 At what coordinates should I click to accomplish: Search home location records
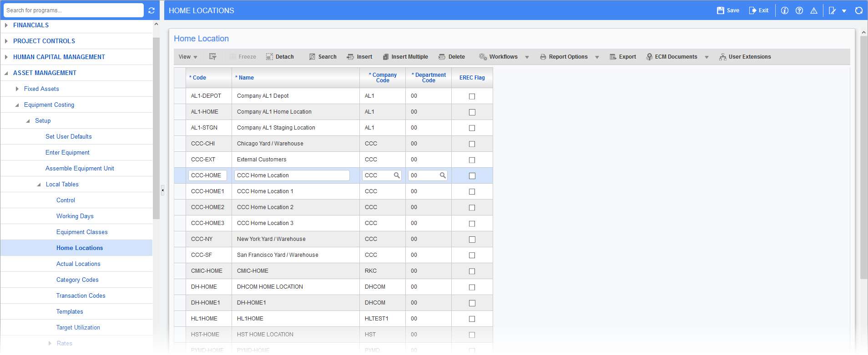click(x=323, y=57)
